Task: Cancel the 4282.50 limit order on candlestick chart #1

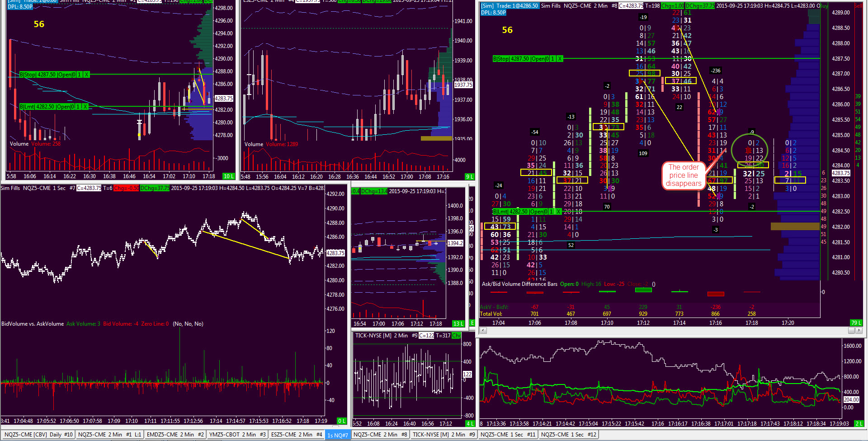Action: (85, 107)
